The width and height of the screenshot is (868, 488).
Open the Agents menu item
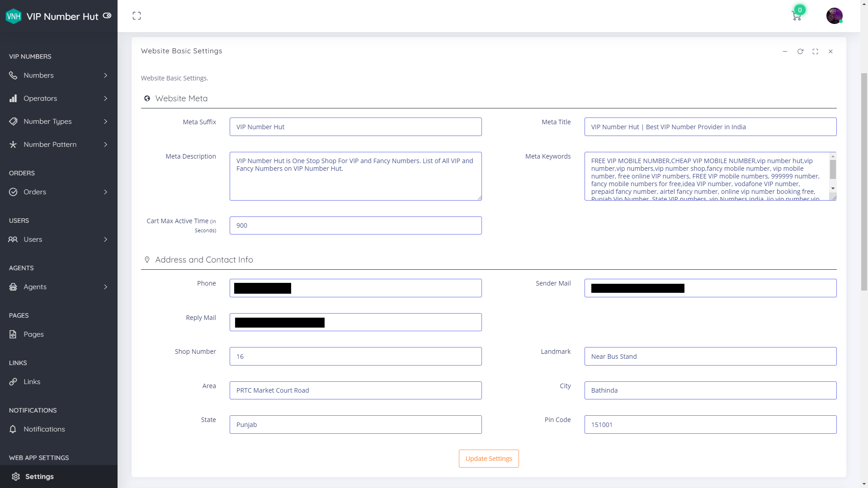pos(59,287)
